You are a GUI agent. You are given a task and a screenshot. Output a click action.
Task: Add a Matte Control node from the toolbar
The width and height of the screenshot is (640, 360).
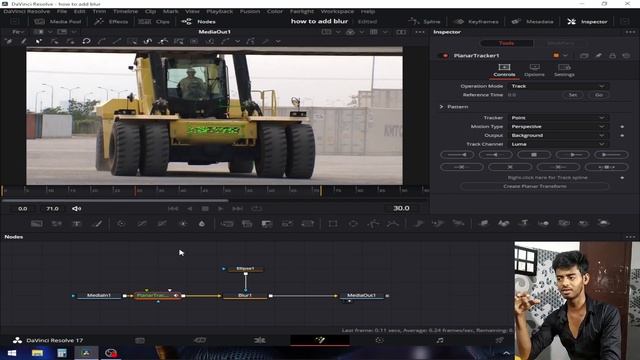(x=267, y=223)
